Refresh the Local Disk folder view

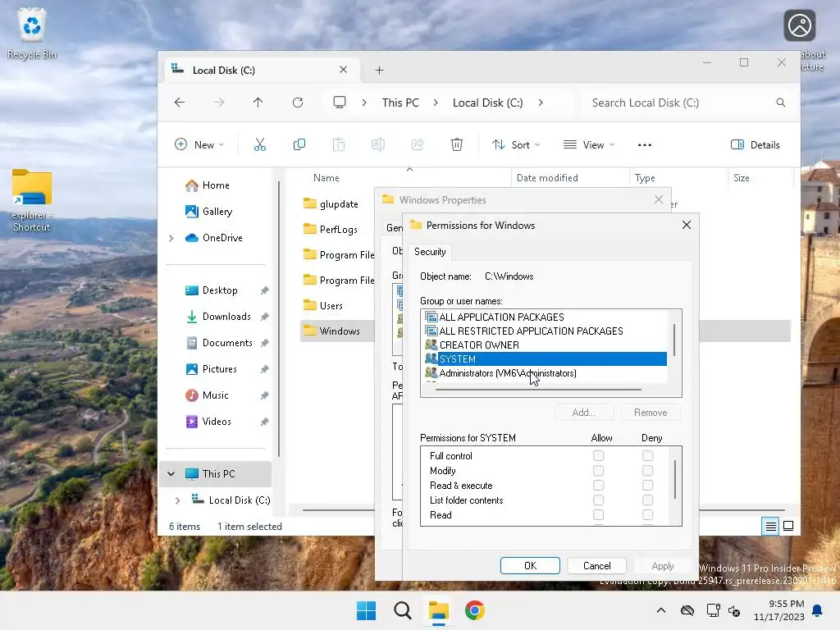pos(298,103)
